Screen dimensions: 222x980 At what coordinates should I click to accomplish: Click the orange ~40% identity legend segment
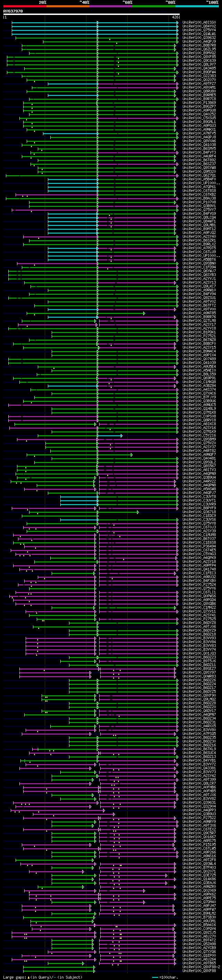click(68, 6)
